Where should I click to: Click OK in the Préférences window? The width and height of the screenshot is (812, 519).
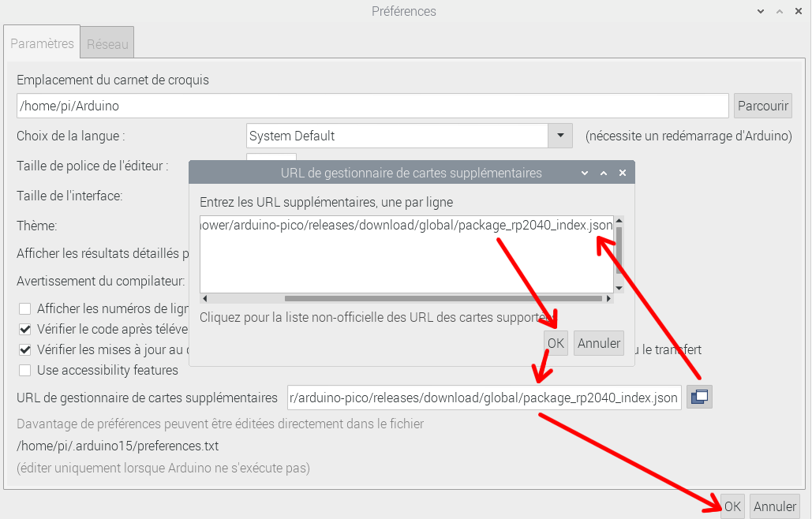pyautogui.click(x=732, y=506)
